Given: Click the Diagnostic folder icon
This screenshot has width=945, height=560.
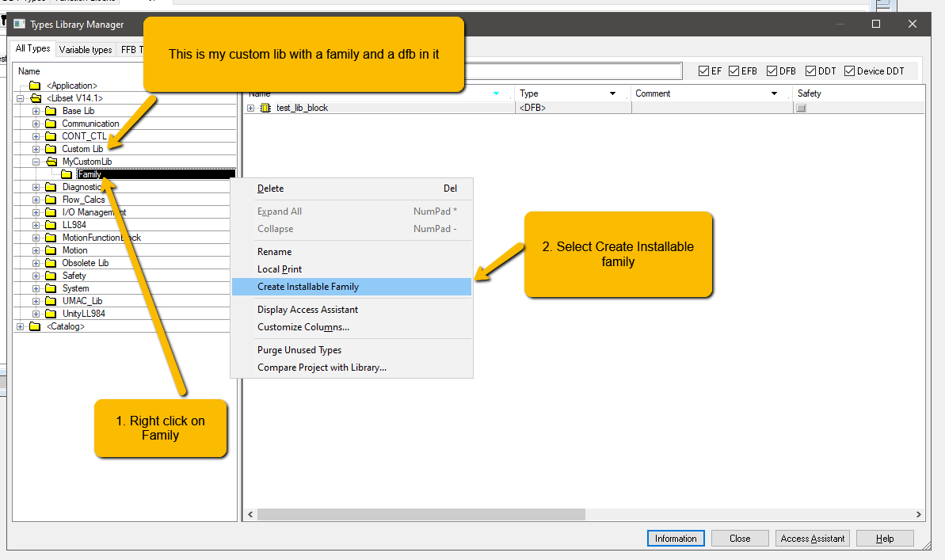Looking at the screenshot, I should (x=51, y=187).
